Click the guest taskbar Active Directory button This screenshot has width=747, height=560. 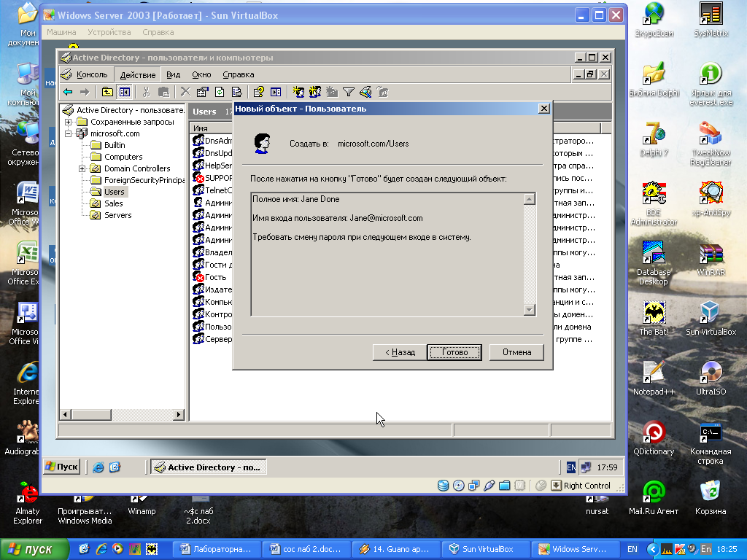point(209,467)
